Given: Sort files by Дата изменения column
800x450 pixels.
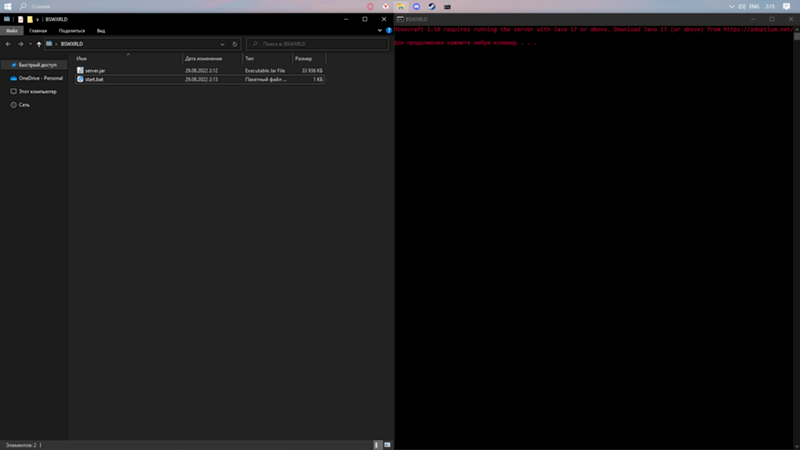Looking at the screenshot, I should coord(205,59).
